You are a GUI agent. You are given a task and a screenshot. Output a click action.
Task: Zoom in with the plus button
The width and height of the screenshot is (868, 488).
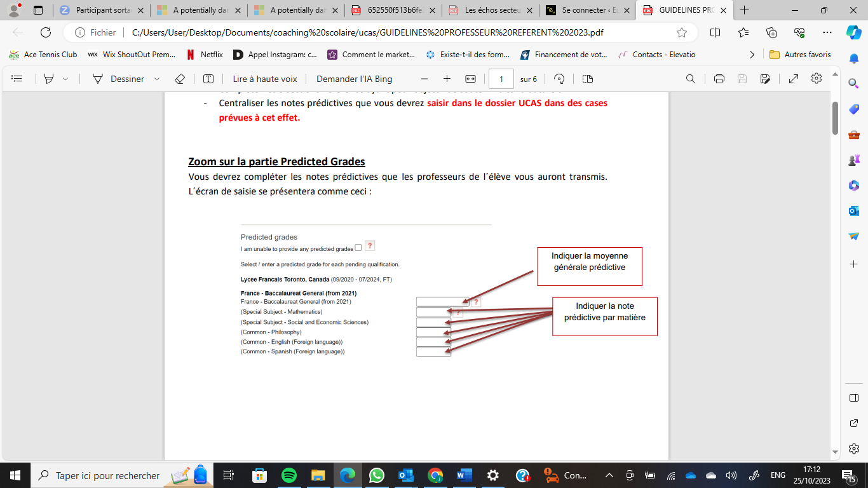coord(447,79)
